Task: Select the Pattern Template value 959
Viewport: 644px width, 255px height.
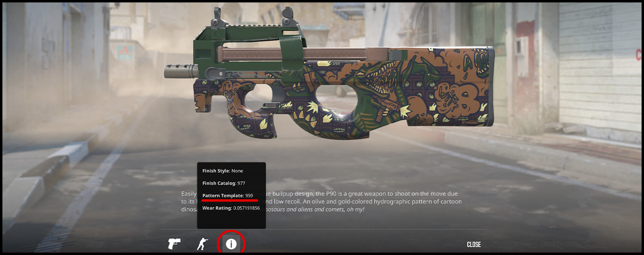Action: coord(249,195)
